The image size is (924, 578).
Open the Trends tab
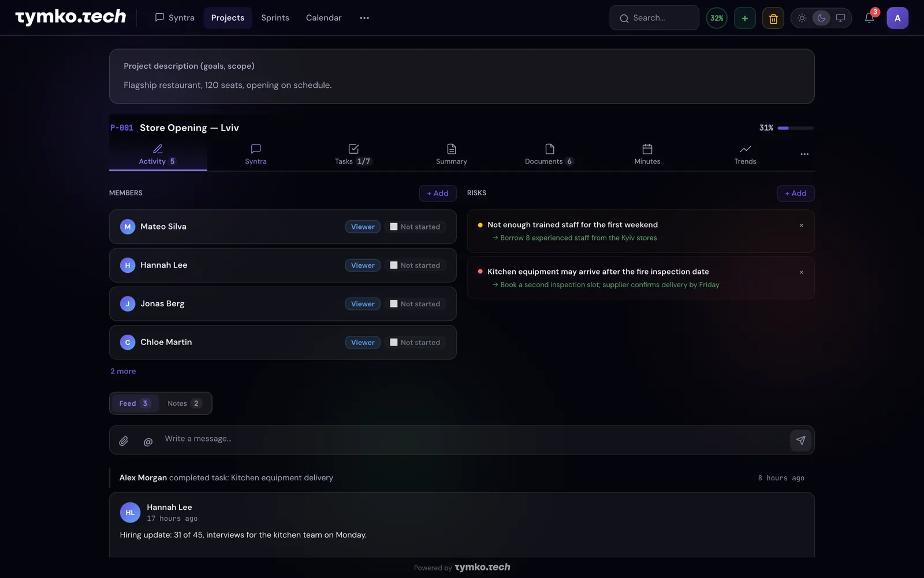(745, 154)
